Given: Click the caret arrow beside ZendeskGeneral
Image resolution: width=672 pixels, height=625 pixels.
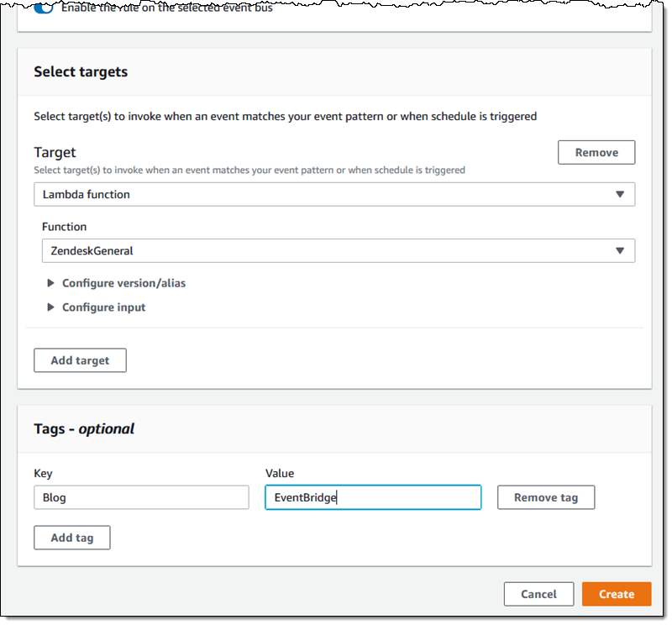Looking at the screenshot, I should click(620, 250).
